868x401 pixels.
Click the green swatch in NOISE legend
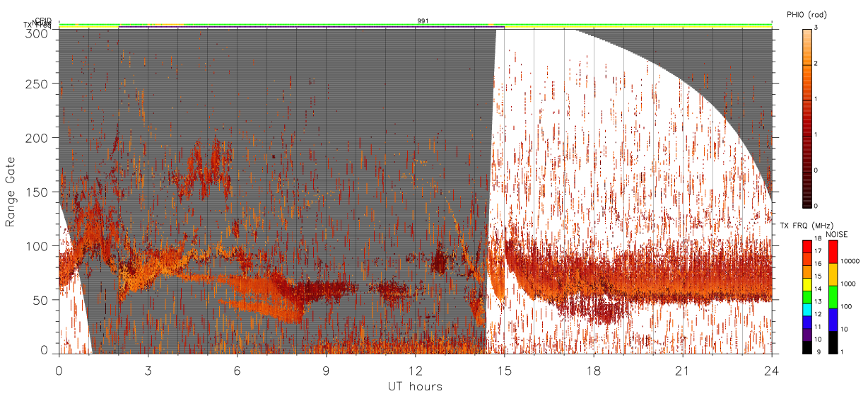click(x=833, y=297)
